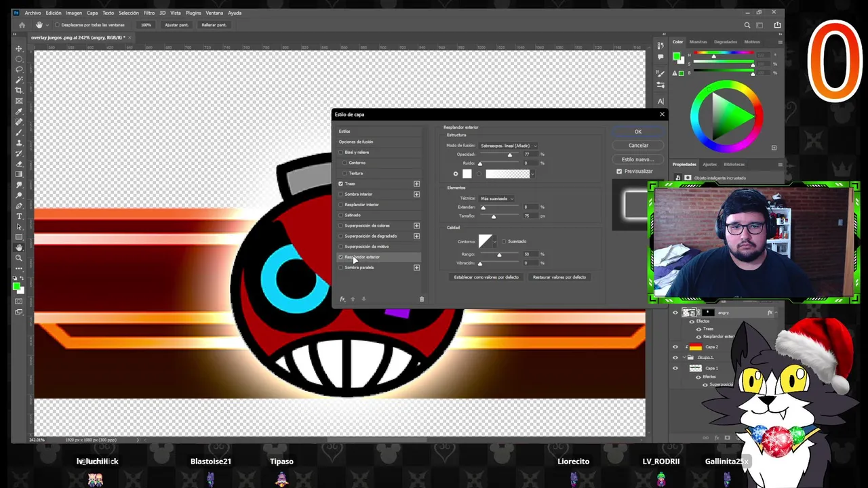The image size is (868, 488).
Task: Open the Imagen menu
Action: [x=74, y=13]
